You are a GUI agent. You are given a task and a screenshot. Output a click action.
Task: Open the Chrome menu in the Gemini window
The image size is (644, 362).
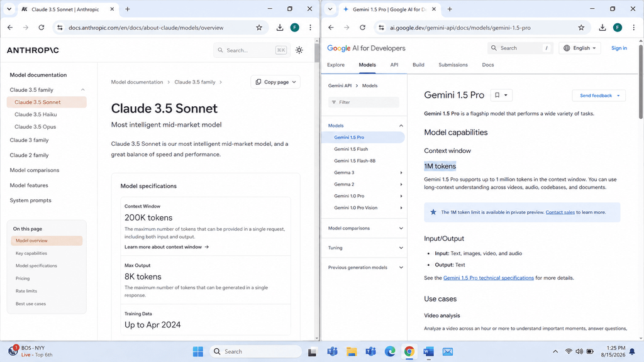coord(633,28)
